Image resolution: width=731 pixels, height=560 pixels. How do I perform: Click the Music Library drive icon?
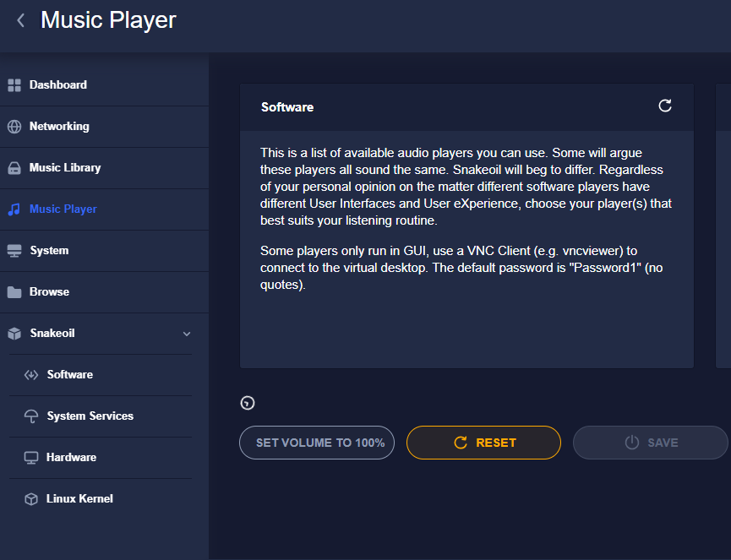(14, 168)
